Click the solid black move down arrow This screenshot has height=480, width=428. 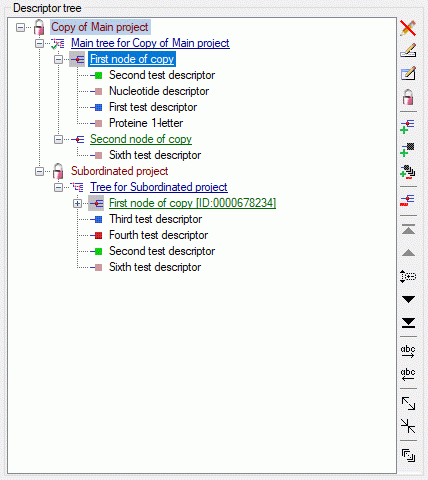pyautogui.click(x=408, y=299)
